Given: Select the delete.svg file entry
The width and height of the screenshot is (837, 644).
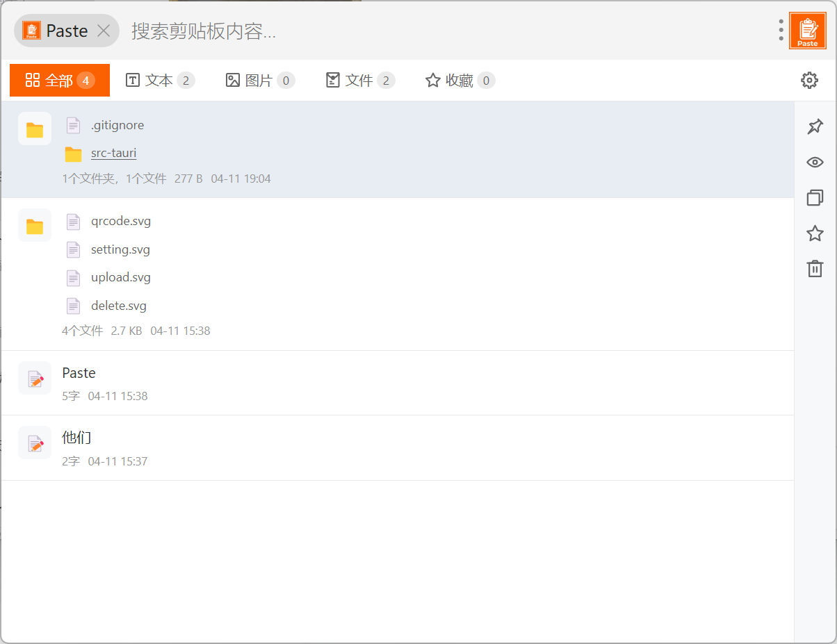Looking at the screenshot, I should point(118,306).
